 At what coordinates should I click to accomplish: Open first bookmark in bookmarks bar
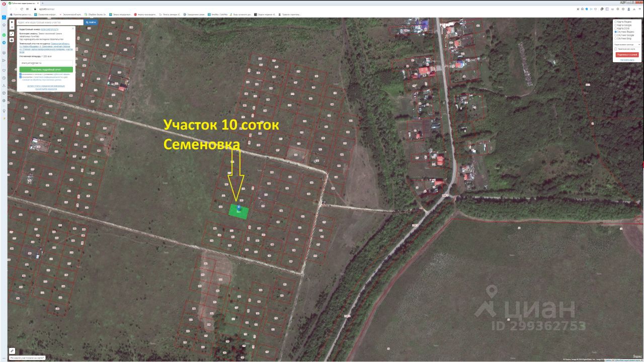click(21, 15)
